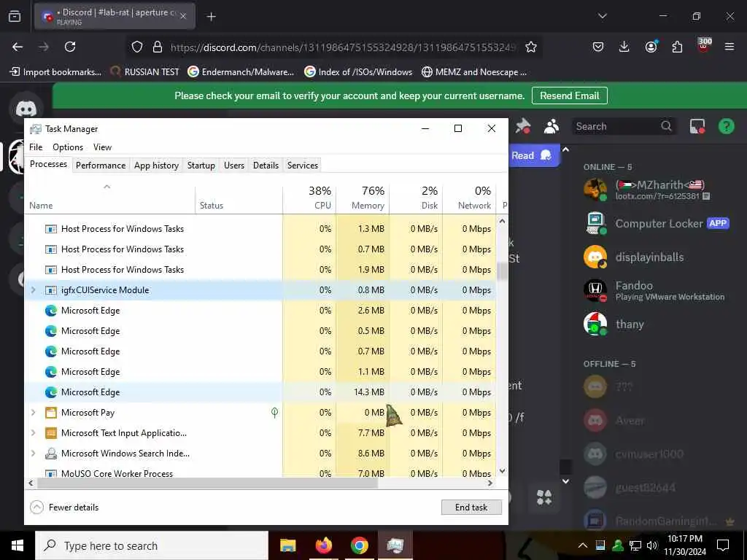Click Resend Email button
This screenshot has width=747, height=560.
coord(569,96)
